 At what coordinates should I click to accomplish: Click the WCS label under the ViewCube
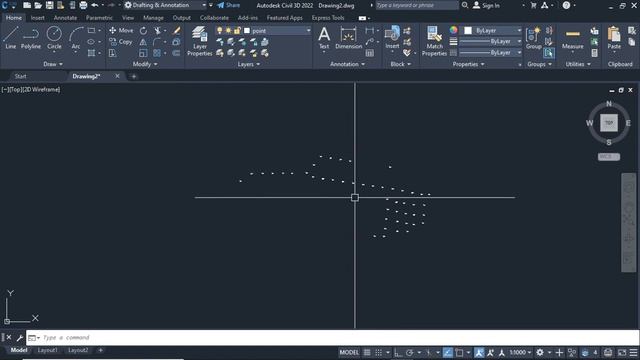609,157
